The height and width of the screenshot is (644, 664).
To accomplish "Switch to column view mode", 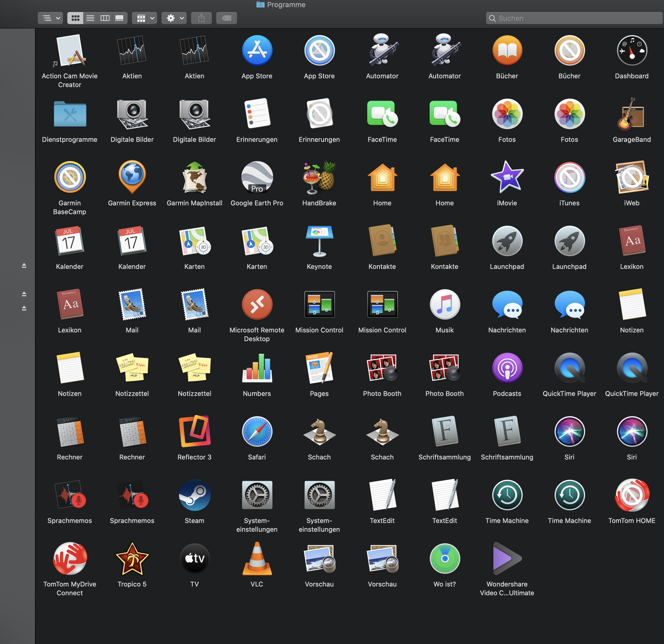I will [105, 18].
